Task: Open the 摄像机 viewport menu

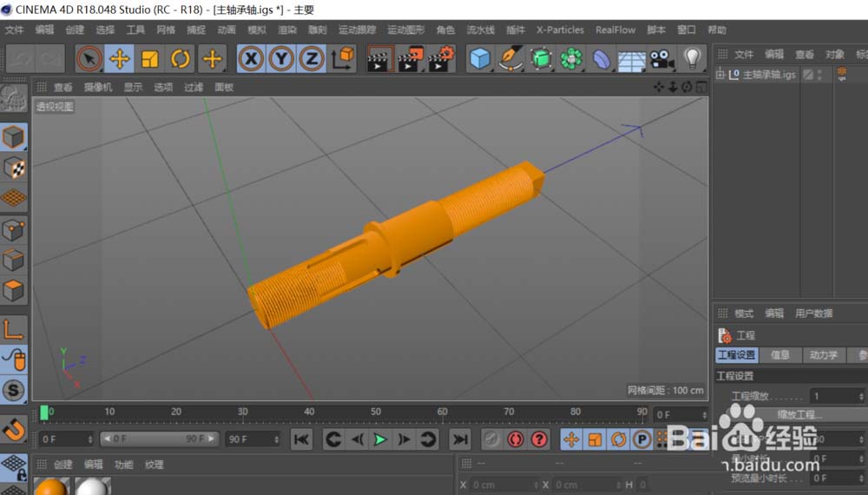Action: coord(97,87)
